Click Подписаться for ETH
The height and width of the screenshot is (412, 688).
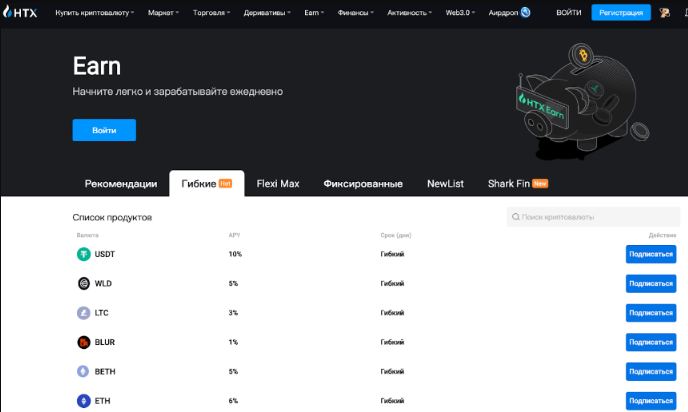tap(651, 401)
